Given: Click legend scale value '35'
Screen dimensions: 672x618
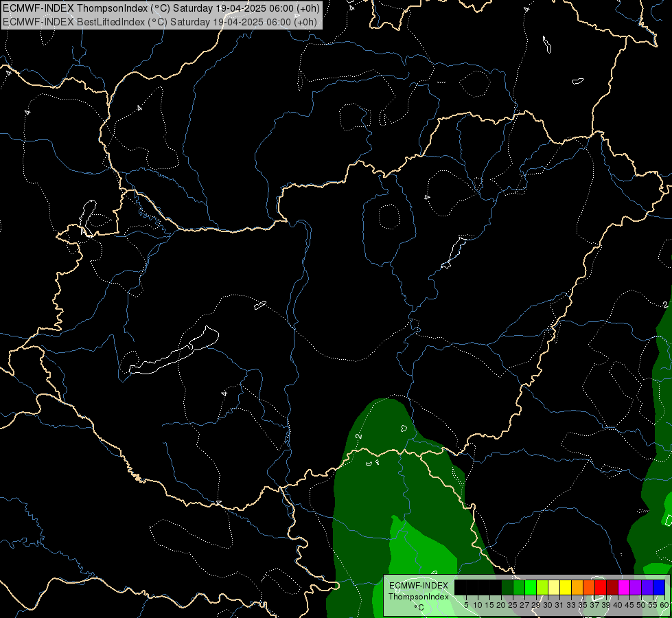Looking at the screenshot, I should click(583, 605).
